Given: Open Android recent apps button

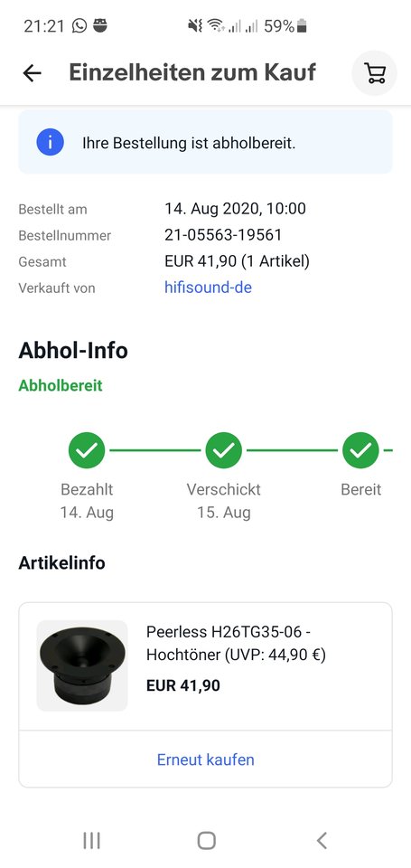Looking at the screenshot, I should point(91,840).
